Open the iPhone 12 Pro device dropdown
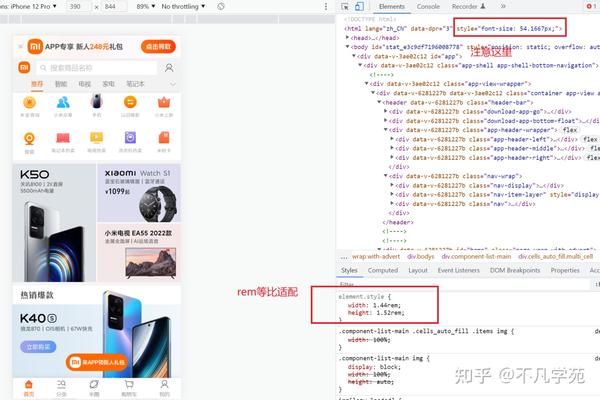 pyautogui.click(x=29, y=7)
